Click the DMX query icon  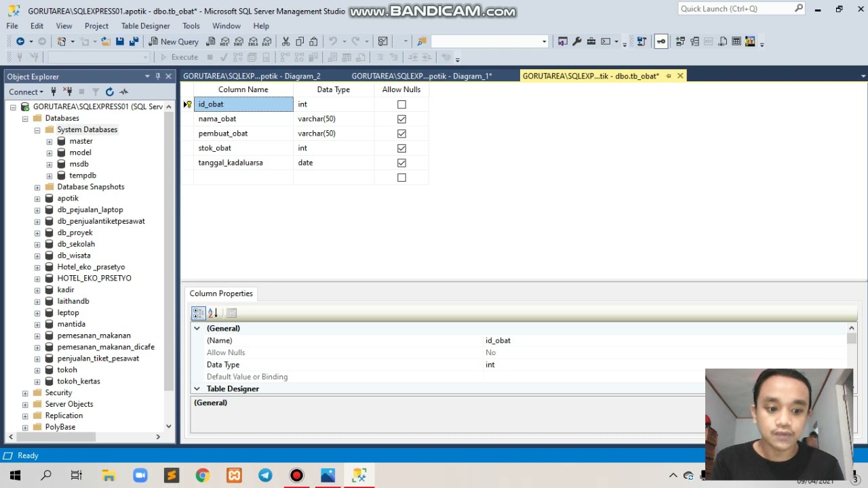click(239, 41)
